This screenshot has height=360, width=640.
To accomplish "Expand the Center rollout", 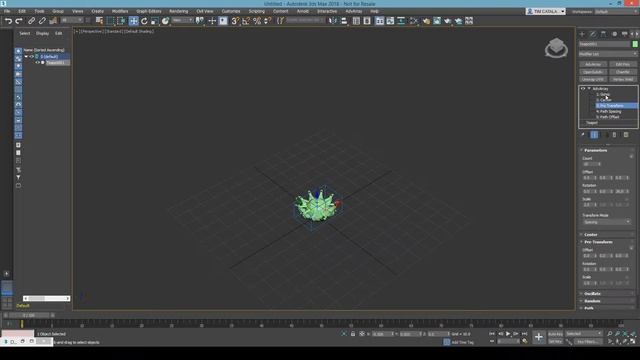I will 591,235.
